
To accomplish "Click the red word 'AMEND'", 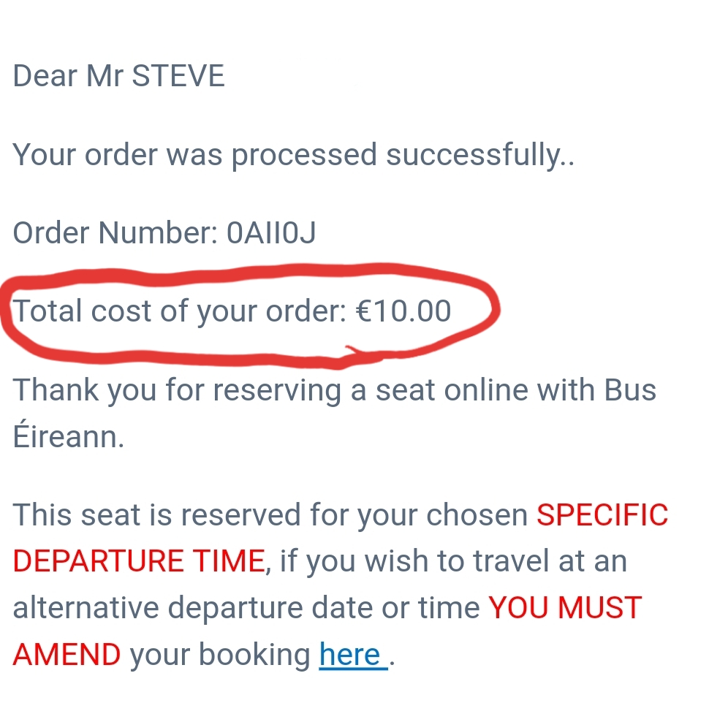I will pyautogui.click(x=67, y=655).
